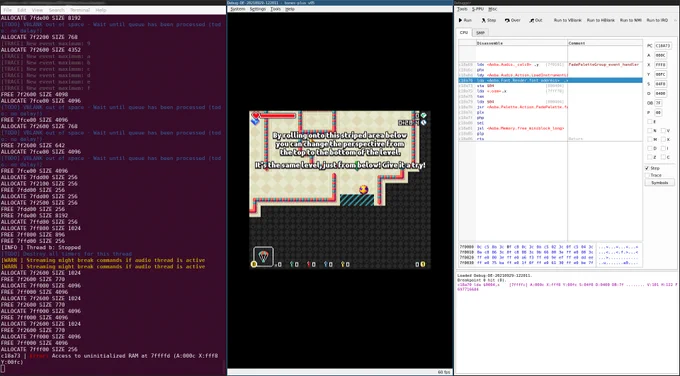
Task: Click the Symbols button
Action: coord(660,183)
